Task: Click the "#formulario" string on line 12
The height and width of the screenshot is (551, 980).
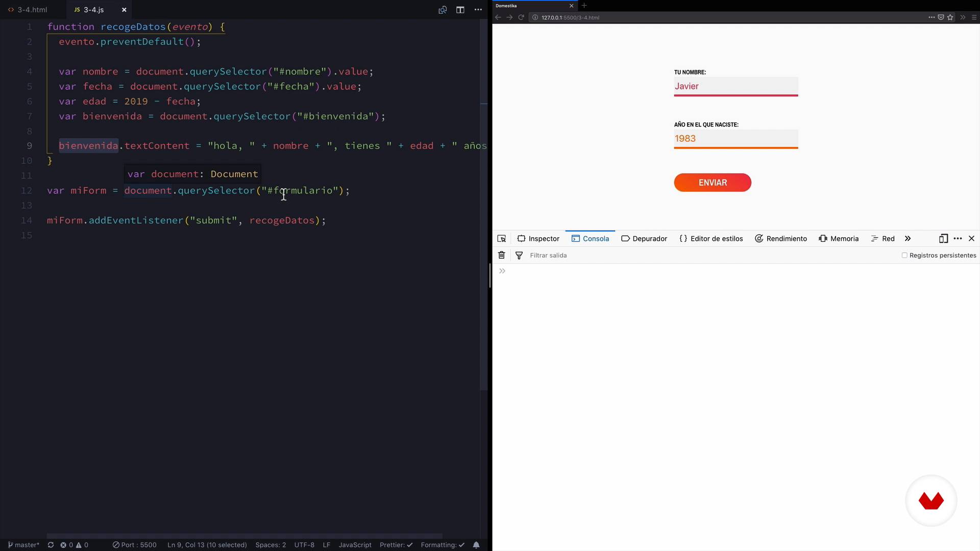Action: (x=300, y=190)
